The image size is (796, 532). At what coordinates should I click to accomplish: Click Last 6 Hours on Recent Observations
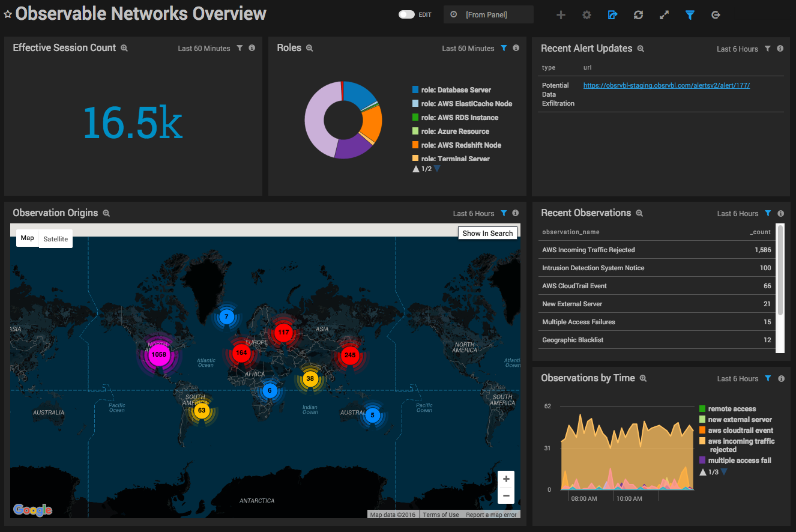tap(737, 213)
